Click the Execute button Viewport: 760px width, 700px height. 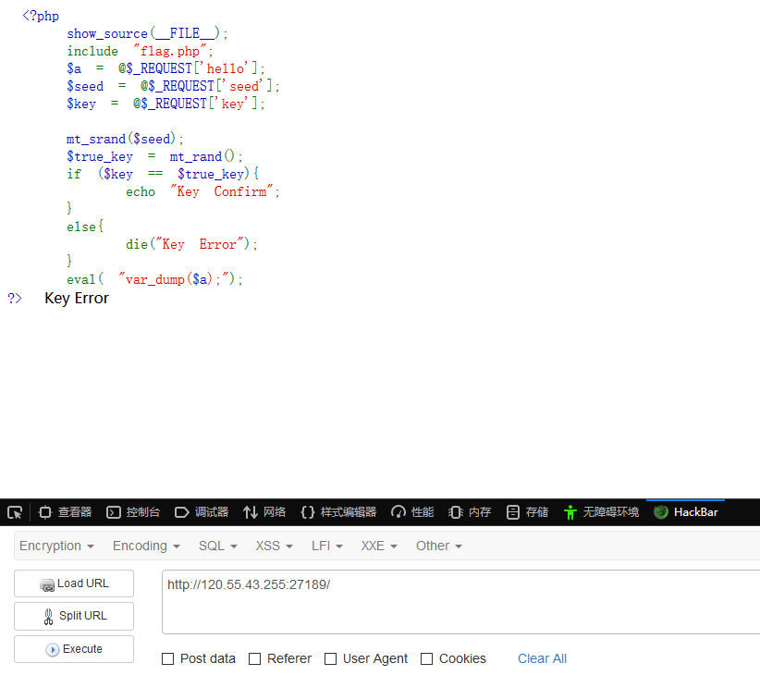[74, 649]
